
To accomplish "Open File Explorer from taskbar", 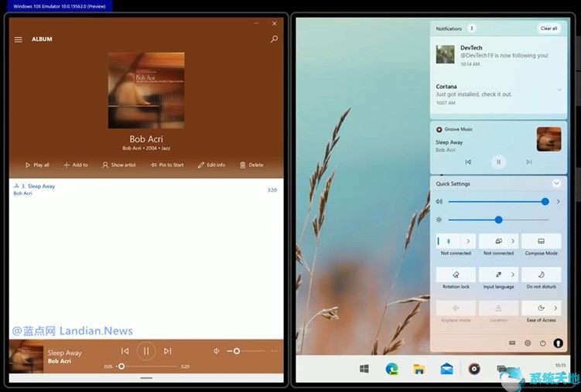I will pyautogui.click(x=419, y=369).
